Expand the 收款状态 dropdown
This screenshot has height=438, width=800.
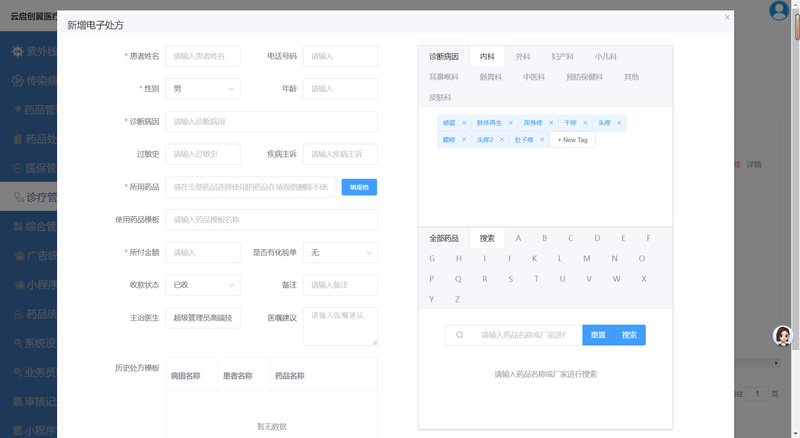pyautogui.click(x=203, y=285)
